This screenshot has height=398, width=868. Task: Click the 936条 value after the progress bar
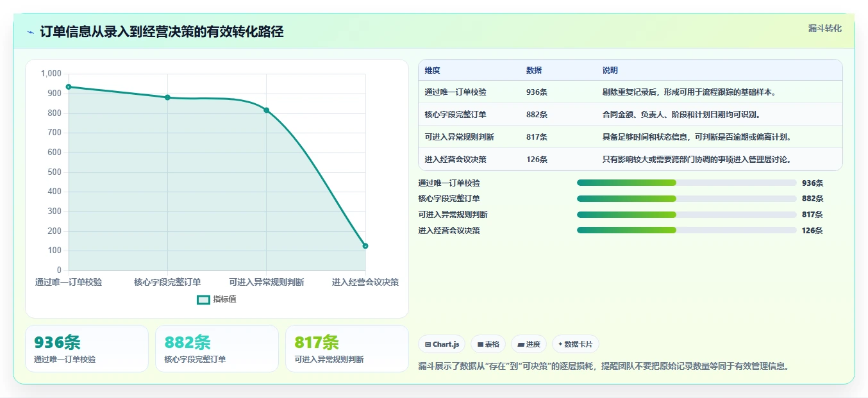pyautogui.click(x=812, y=183)
